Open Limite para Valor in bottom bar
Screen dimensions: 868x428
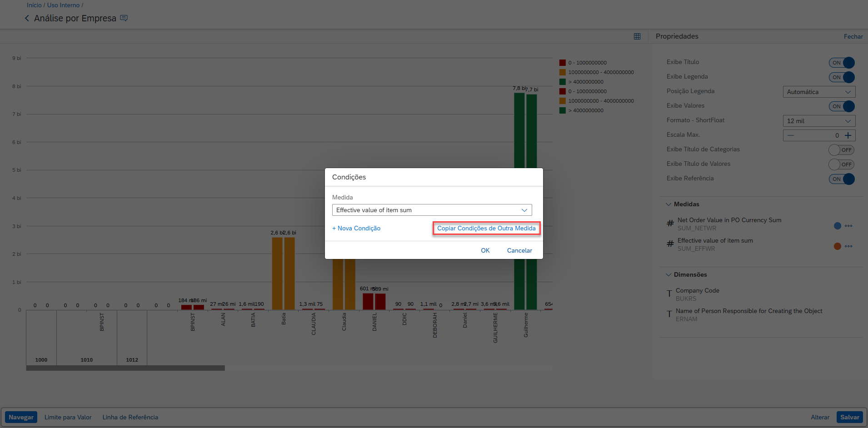pos(68,417)
